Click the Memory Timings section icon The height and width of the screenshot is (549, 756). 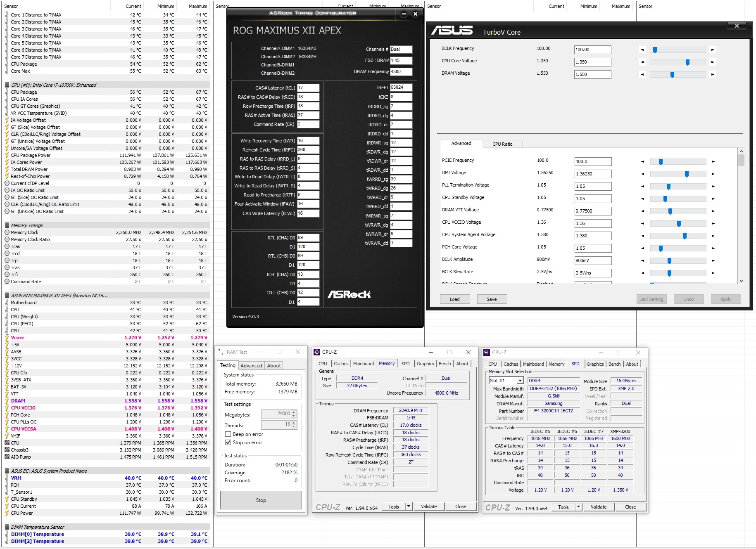coord(7,225)
